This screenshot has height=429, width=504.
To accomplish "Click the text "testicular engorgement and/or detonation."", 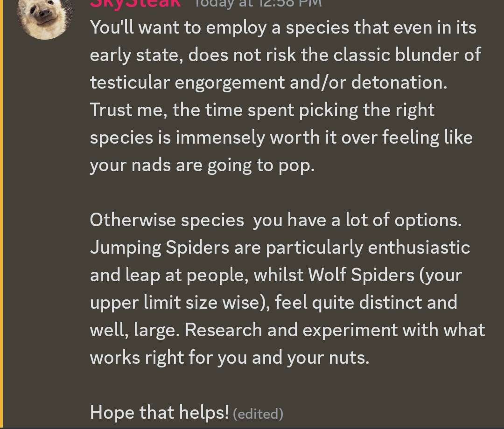I will pos(268,83).
